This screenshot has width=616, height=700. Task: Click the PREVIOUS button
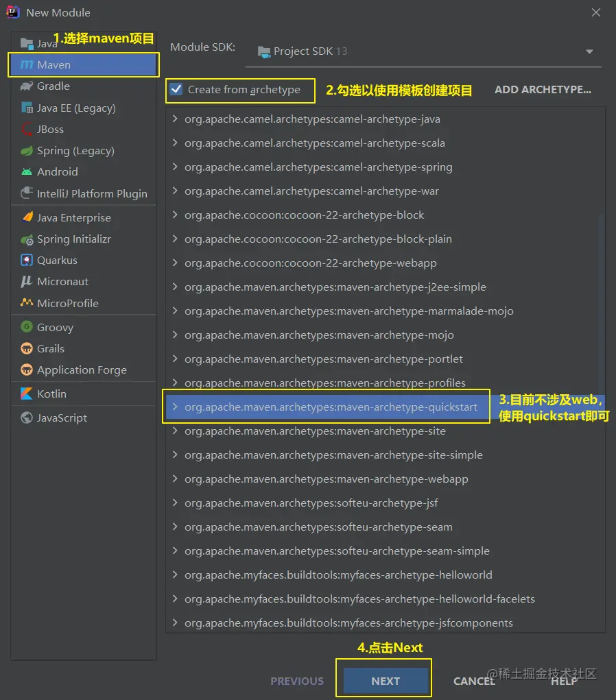click(297, 681)
